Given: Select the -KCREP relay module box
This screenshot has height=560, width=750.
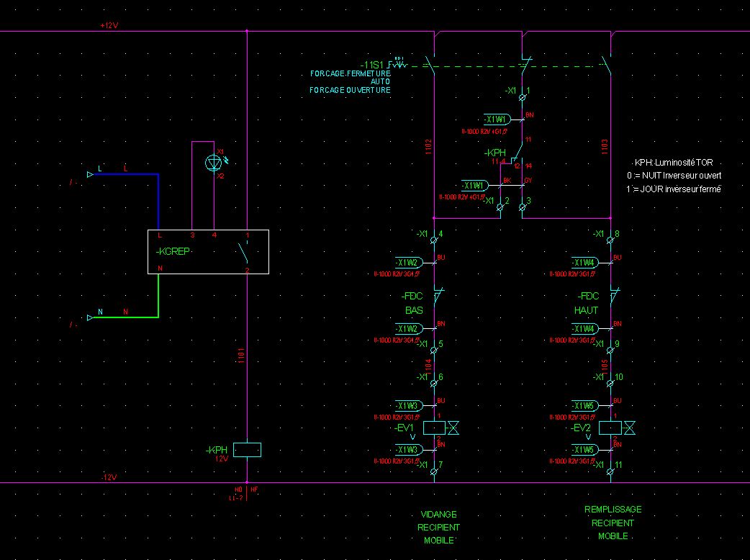Looking at the screenshot, I should (208, 252).
